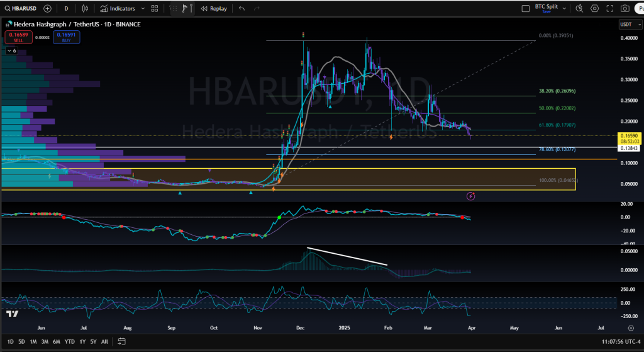Click the Hedera symbol logo icon
Screen dimensions: 644x352
coord(8,25)
